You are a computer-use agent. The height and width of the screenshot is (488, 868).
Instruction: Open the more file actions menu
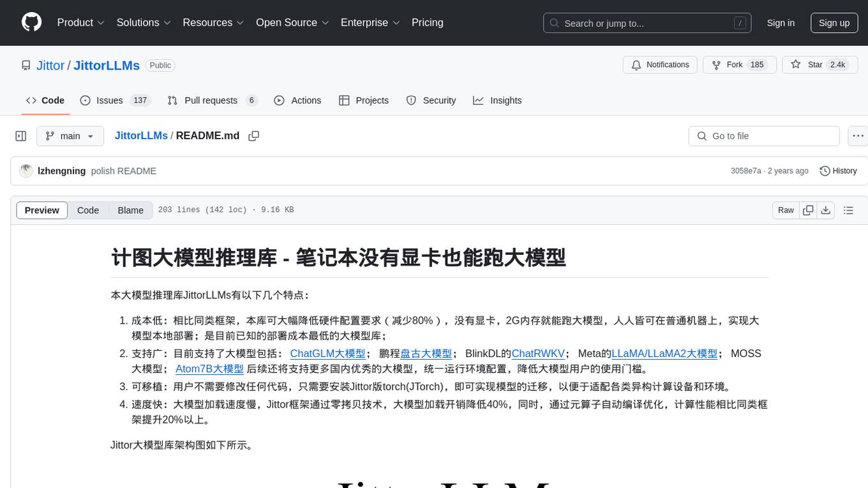tap(858, 136)
